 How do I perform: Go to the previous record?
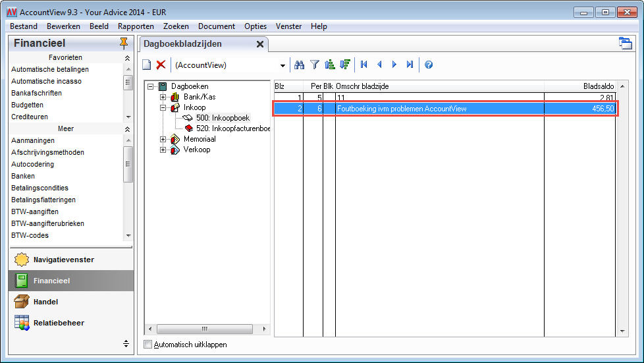coord(379,65)
